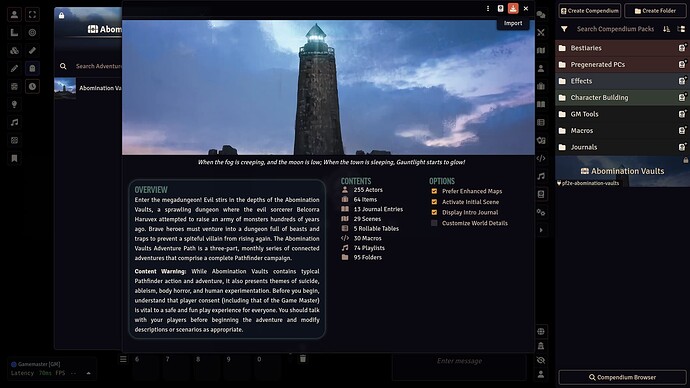
Task: Click Create Folder button
Action: point(655,11)
